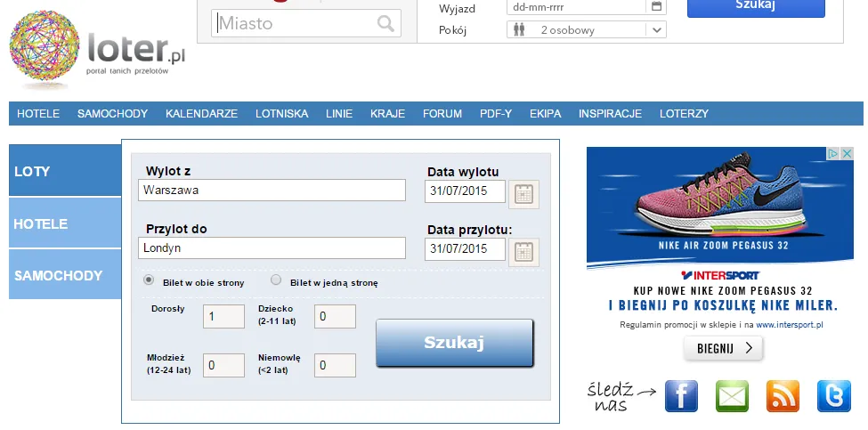Click the Przylot do Londyn field
Screen dimensions: 868x430
click(x=272, y=247)
